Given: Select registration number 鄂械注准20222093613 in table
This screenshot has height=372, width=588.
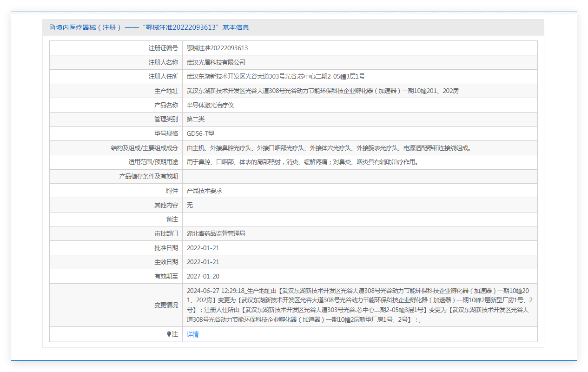Looking at the screenshot, I should coord(217,48).
